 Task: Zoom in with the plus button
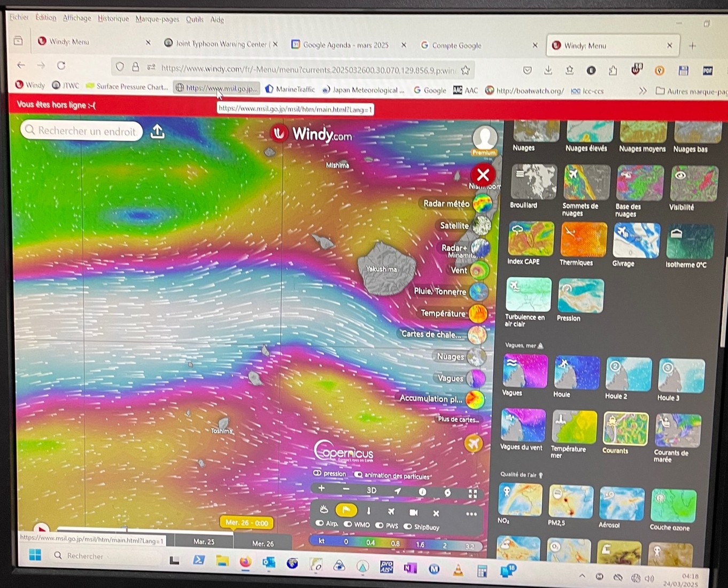[x=322, y=489]
